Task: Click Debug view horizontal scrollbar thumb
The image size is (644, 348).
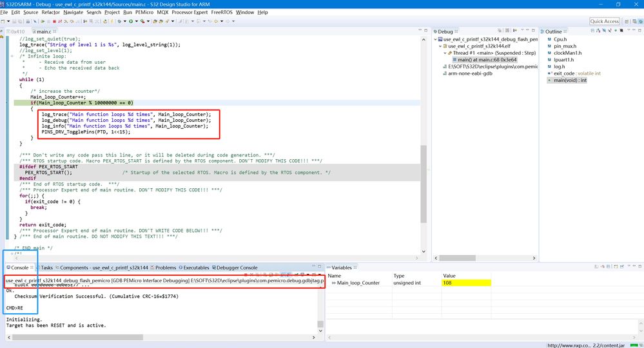Action: coord(457,258)
